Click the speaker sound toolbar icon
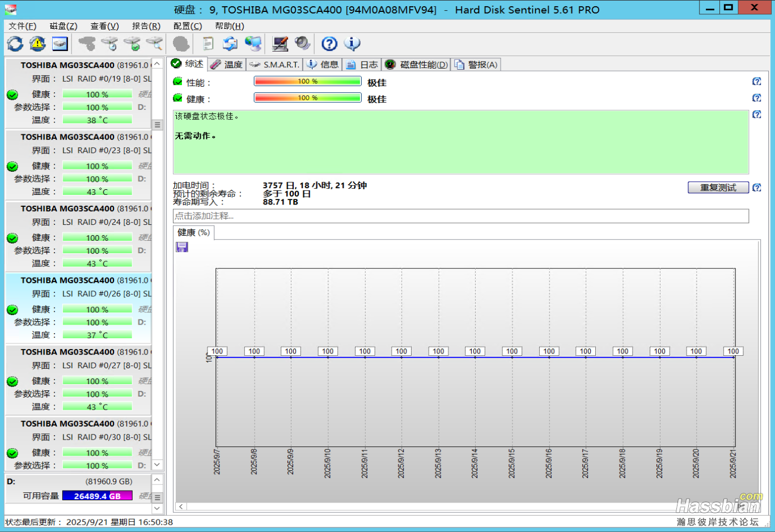Screen dimensions: 775x532 [302, 44]
